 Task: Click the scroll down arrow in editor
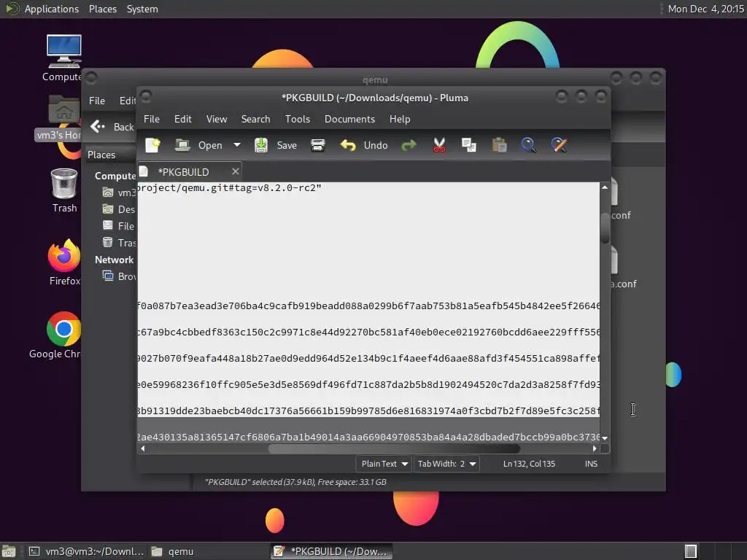click(x=605, y=437)
